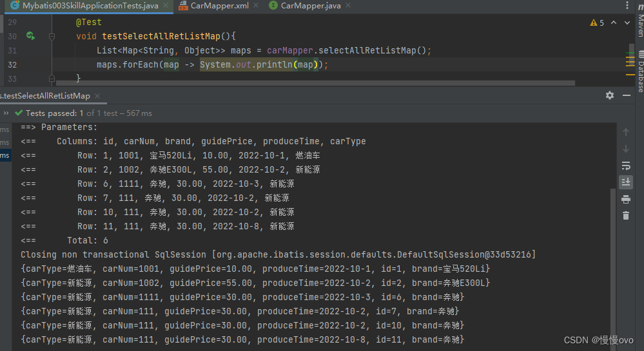The image size is (644, 351).
Task: Close the testSelectAllRetListMap run tab
Action: click(97, 95)
